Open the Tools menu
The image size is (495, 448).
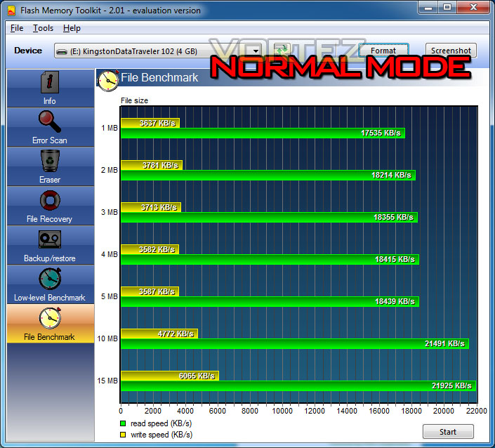point(43,28)
